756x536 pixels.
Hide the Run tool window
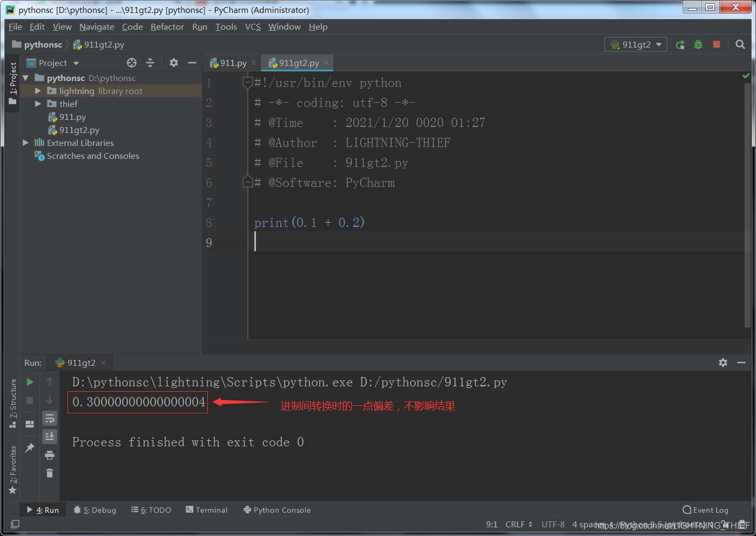(741, 363)
